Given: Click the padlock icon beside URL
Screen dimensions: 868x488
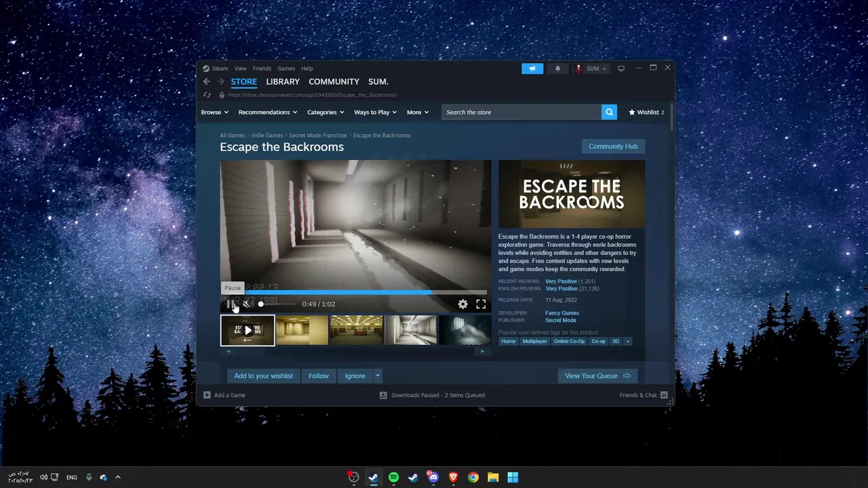Looking at the screenshot, I should click(221, 95).
